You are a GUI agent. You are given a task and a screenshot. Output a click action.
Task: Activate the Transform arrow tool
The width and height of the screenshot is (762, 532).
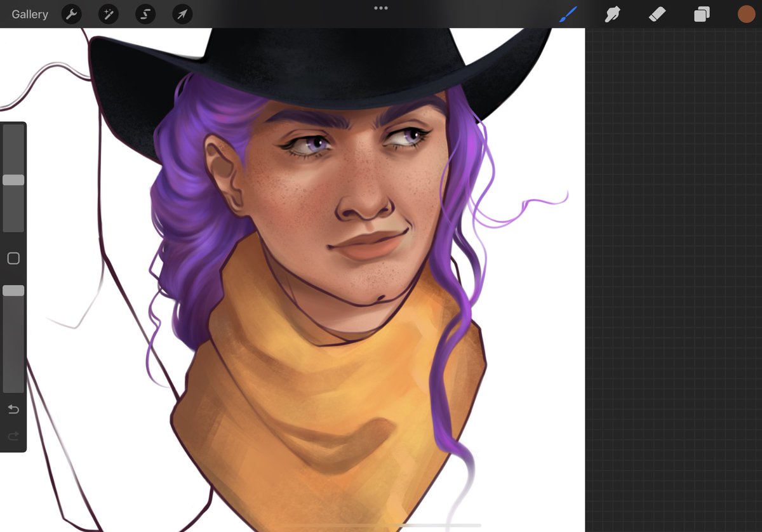tap(182, 14)
